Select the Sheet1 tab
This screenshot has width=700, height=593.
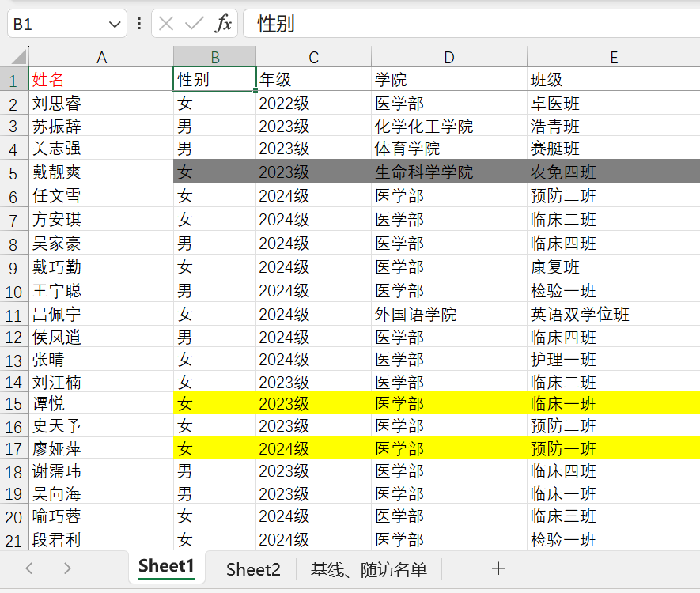click(x=166, y=567)
